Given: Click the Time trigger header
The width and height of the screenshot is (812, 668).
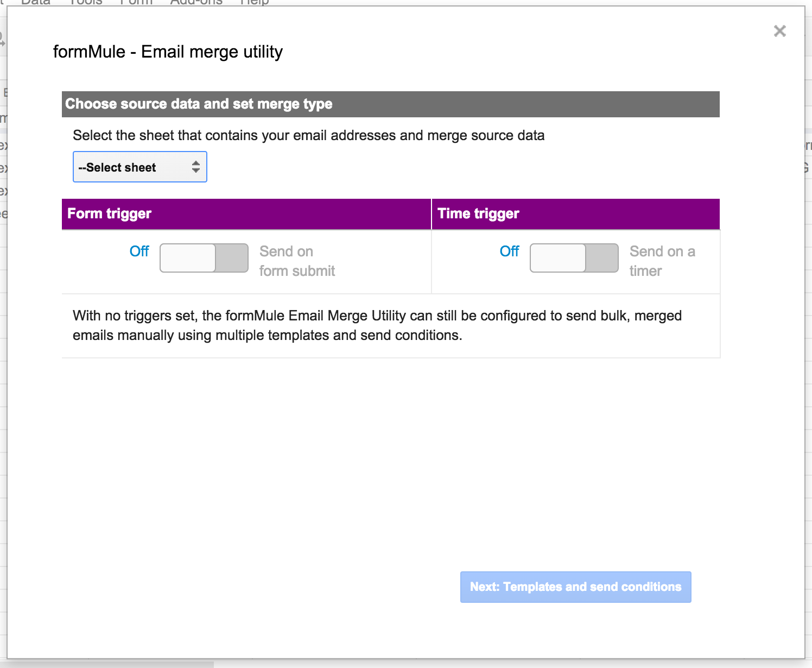Looking at the screenshot, I should point(576,214).
